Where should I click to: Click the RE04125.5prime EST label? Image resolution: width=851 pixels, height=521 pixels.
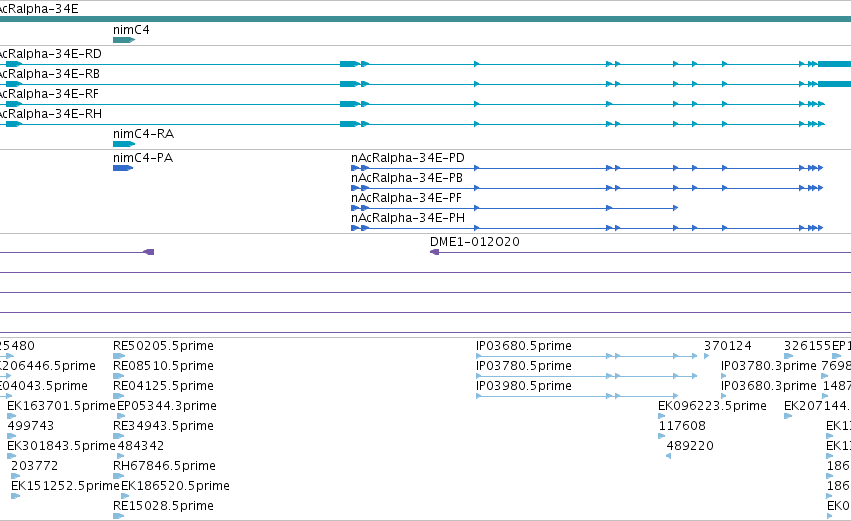163,386
